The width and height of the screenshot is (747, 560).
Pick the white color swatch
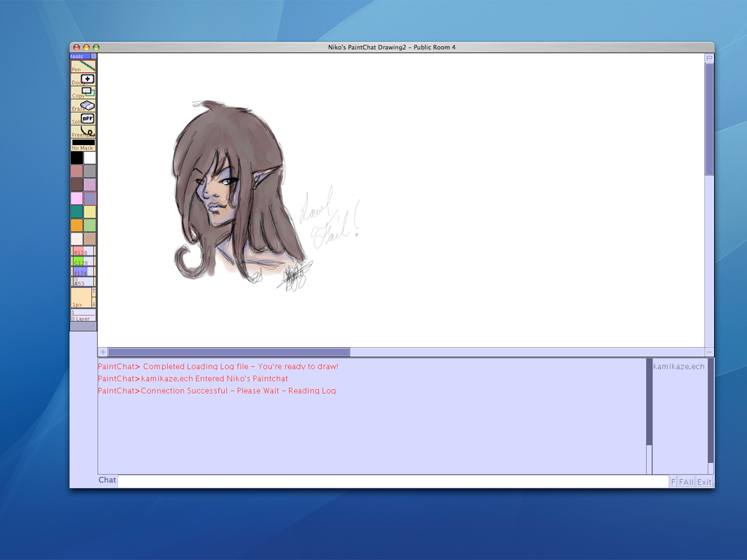coord(90,157)
